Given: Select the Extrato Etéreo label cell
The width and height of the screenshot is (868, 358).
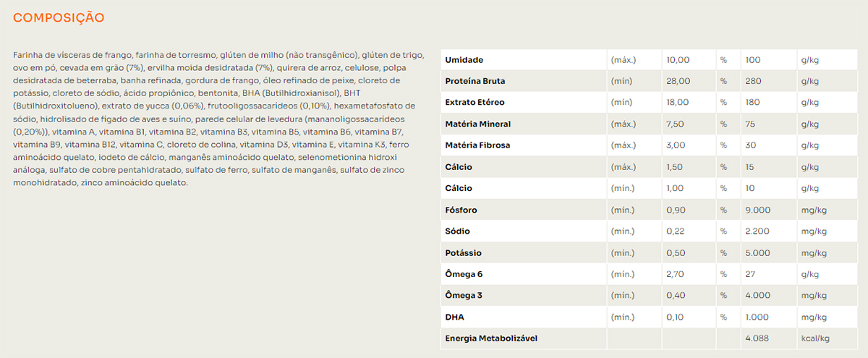Looking at the screenshot, I should coord(475,103).
